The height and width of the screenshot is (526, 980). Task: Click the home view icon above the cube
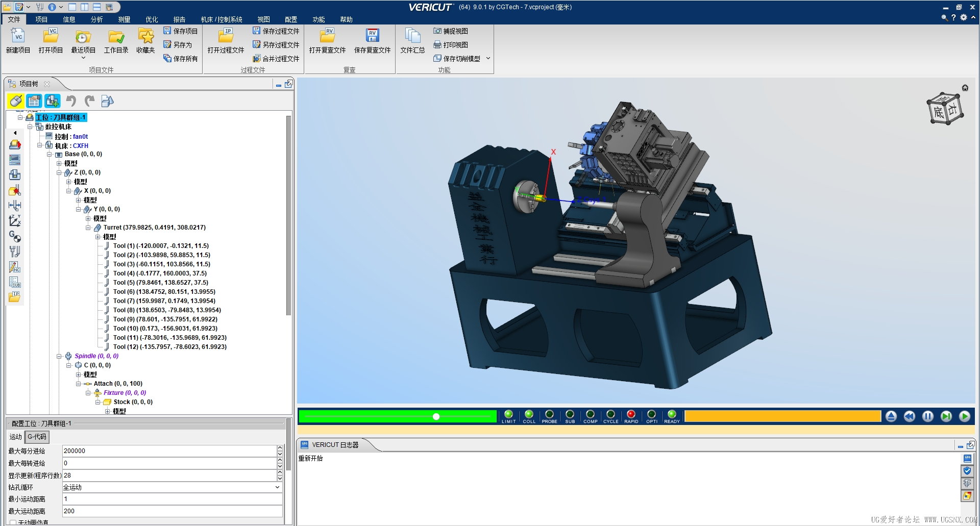965,88
